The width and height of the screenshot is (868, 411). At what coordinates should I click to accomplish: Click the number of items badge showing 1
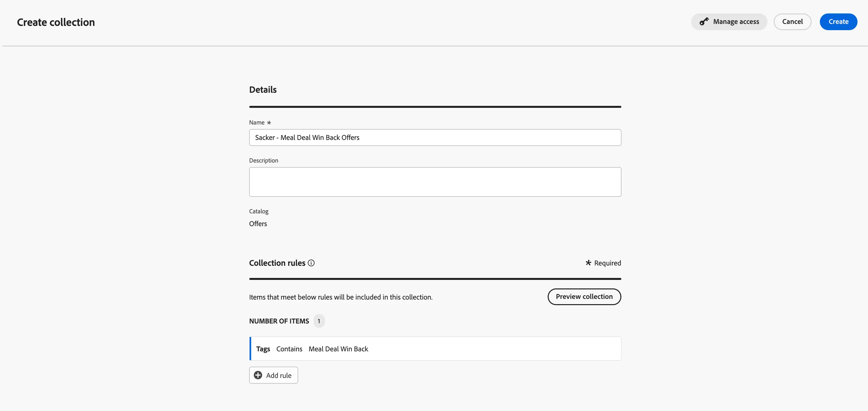(319, 321)
